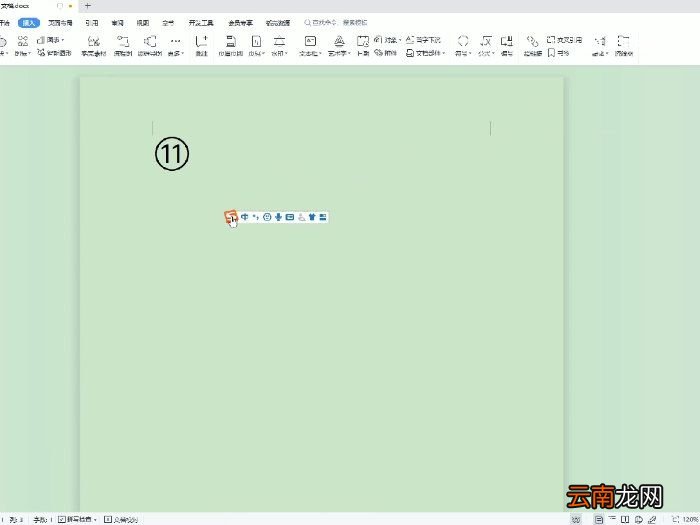Switch to page view in status bar
The width and height of the screenshot is (700, 525).
(x=599, y=519)
